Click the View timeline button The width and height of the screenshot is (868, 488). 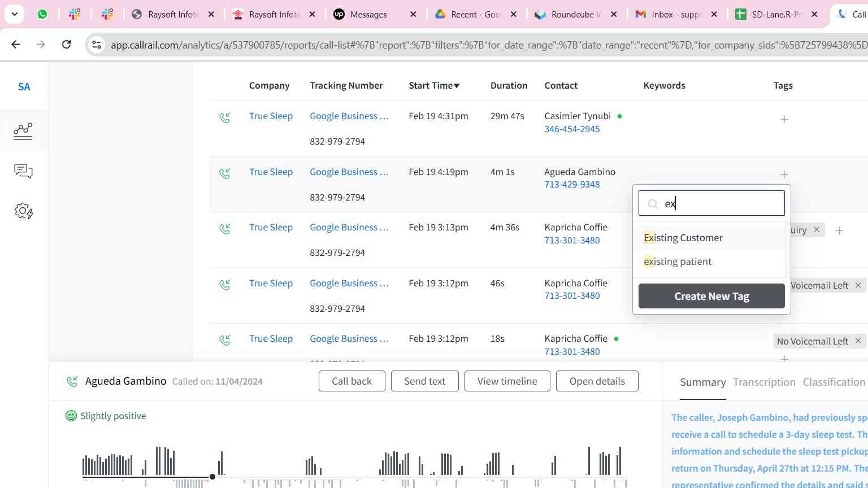507,381
